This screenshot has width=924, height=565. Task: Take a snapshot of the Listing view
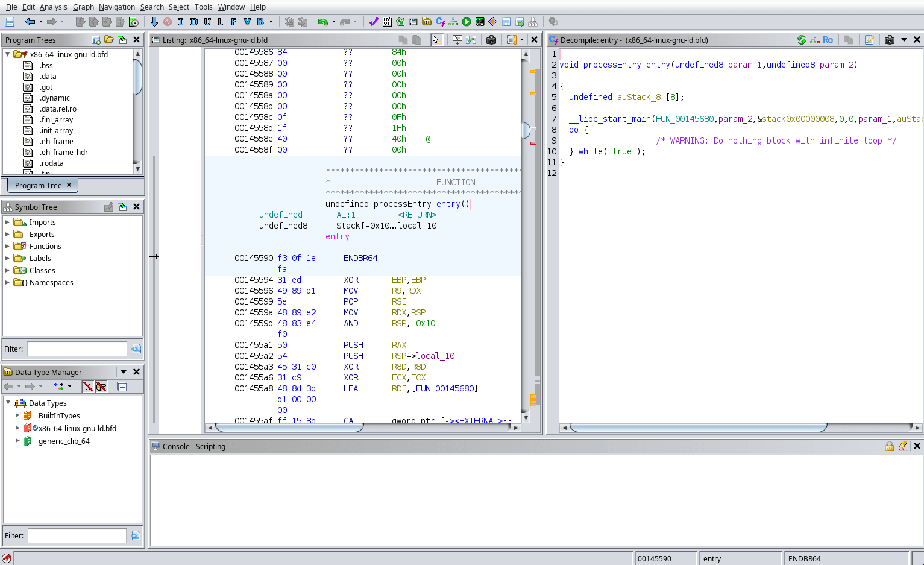[491, 40]
